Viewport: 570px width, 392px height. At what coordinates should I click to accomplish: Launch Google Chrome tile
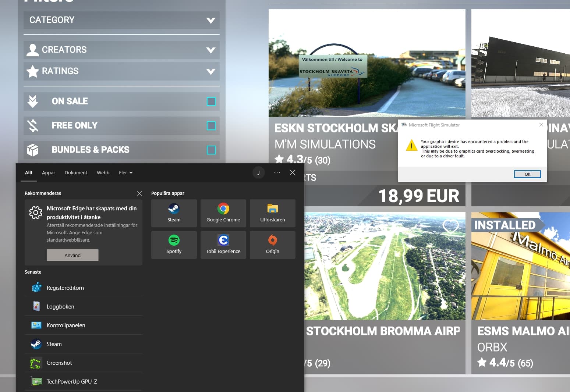[x=223, y=213]
